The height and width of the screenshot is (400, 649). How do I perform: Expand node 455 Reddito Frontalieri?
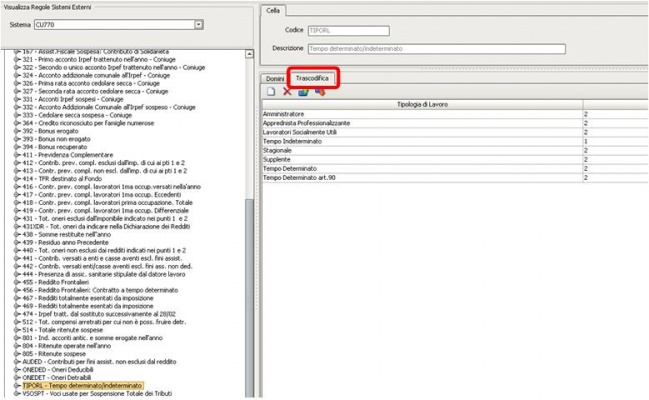click(17, 282)
